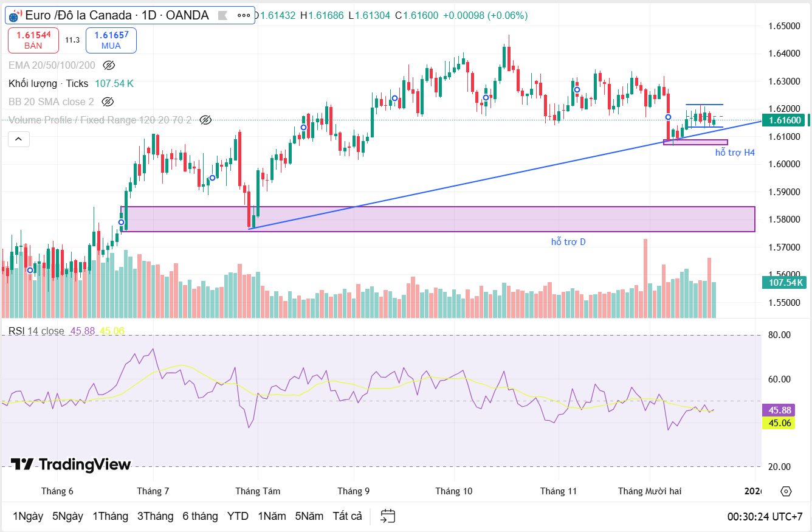Collapse the indicator legend using the chevron
Screen dimensions: 812x532
[19, 139]
